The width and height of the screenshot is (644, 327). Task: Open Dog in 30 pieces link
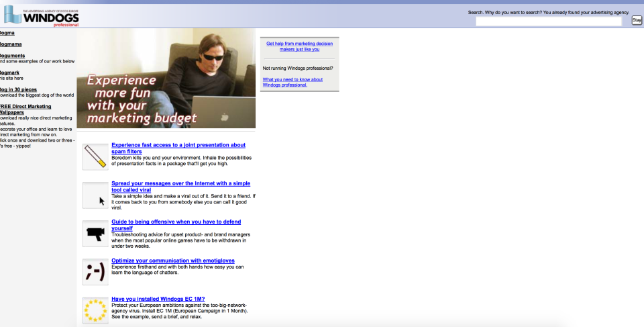tap(19, 89)
